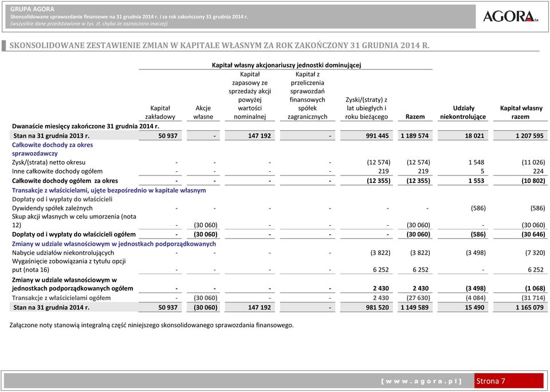
Task: Select the value 1 149 589 in the 2014 row
Action: click(415, 307)
